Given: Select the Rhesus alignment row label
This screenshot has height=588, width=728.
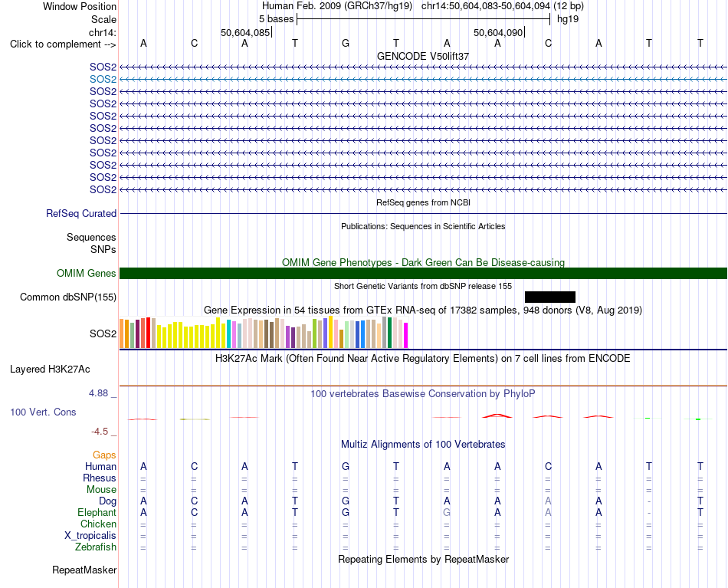Looking at the screenshot, I should click(100, 478).
